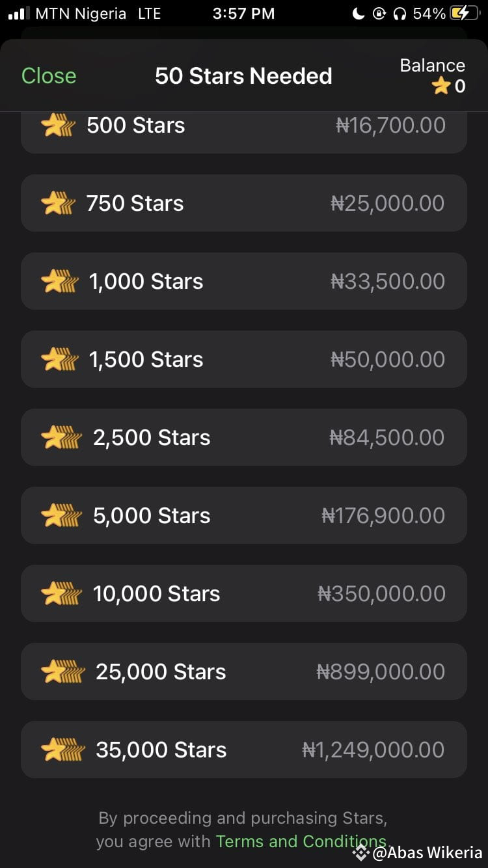Screen dimensions: 488x868
Task: Tap the ₦33,500.00 price label
Action: [x=388, y=282]
